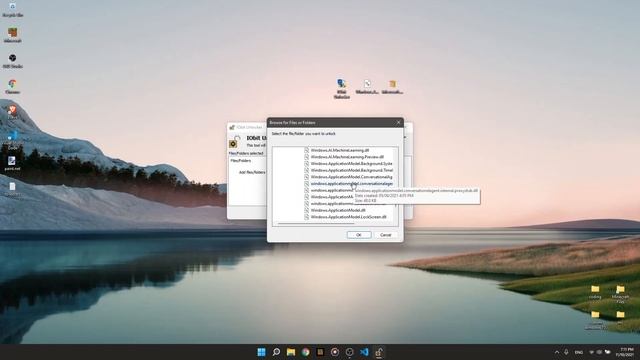Open Chrome from the taskbar
This screenshot has width=640, height=360.
[305, 352]
